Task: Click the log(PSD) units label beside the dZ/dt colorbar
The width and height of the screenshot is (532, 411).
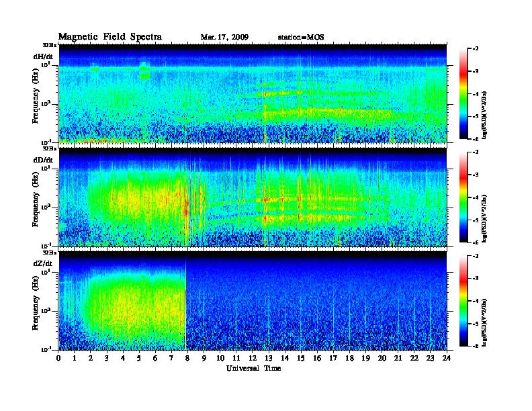Action: tap(484, 322)
